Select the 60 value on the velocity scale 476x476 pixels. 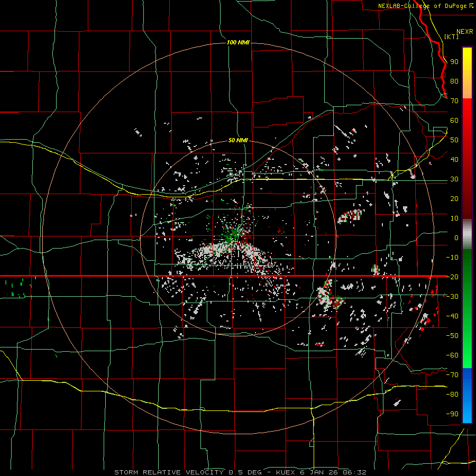click(x=454, y=121)
